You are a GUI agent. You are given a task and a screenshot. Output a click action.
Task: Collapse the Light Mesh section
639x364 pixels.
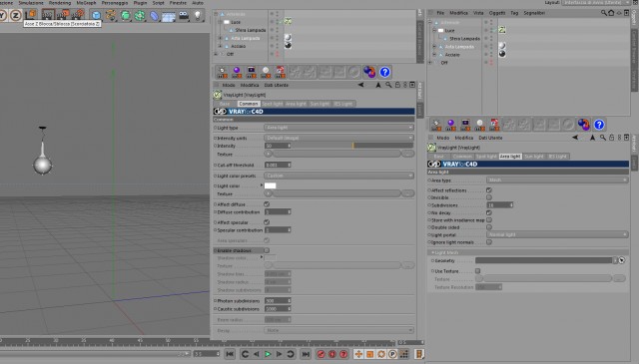pyautogui.click(x=432, y=252)
